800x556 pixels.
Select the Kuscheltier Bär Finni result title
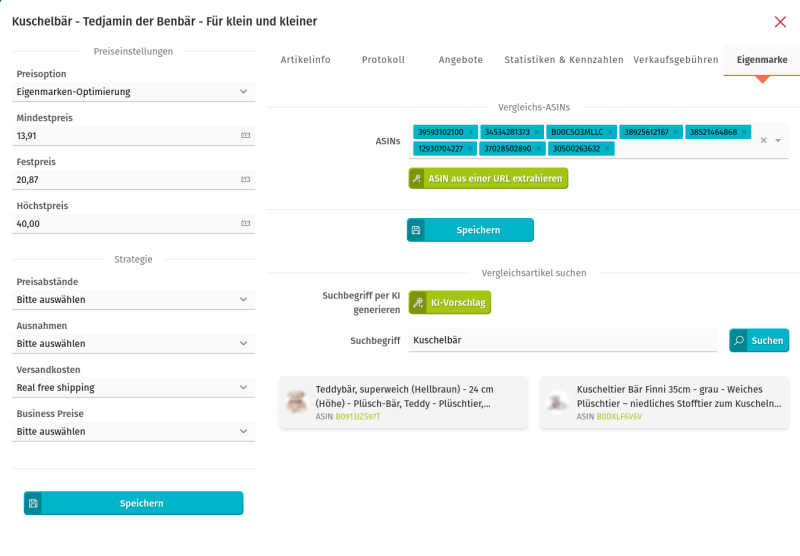pyautogui.click(x=679, y=396)
